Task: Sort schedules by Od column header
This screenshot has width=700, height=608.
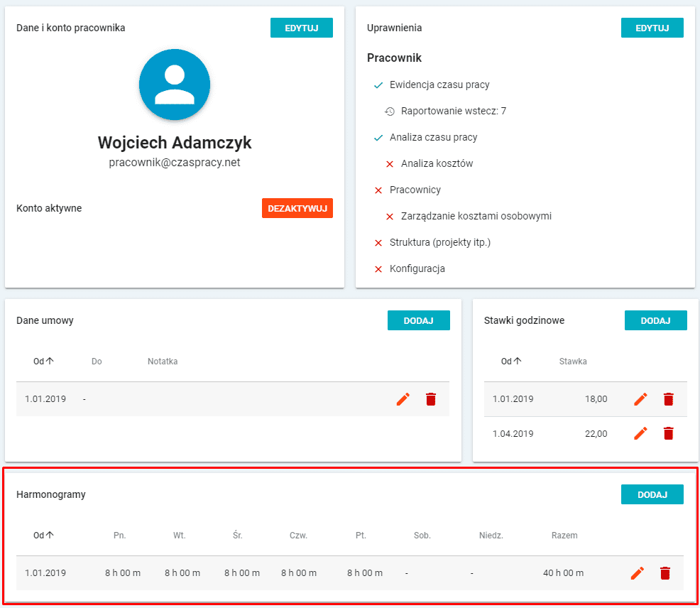Action: [43, 536]
